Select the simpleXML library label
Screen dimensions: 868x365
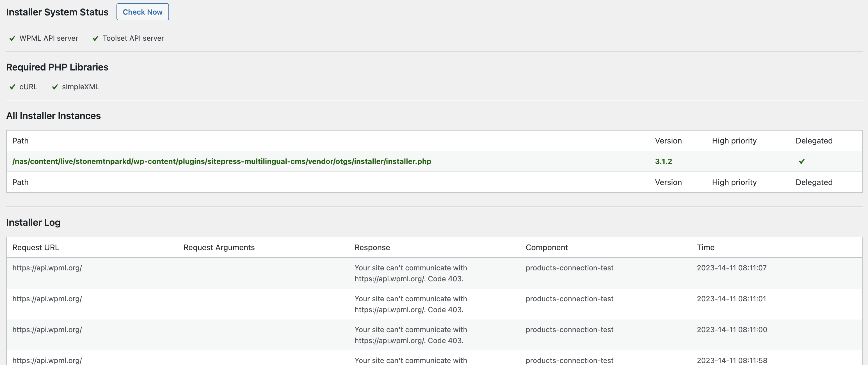(81, 87)
